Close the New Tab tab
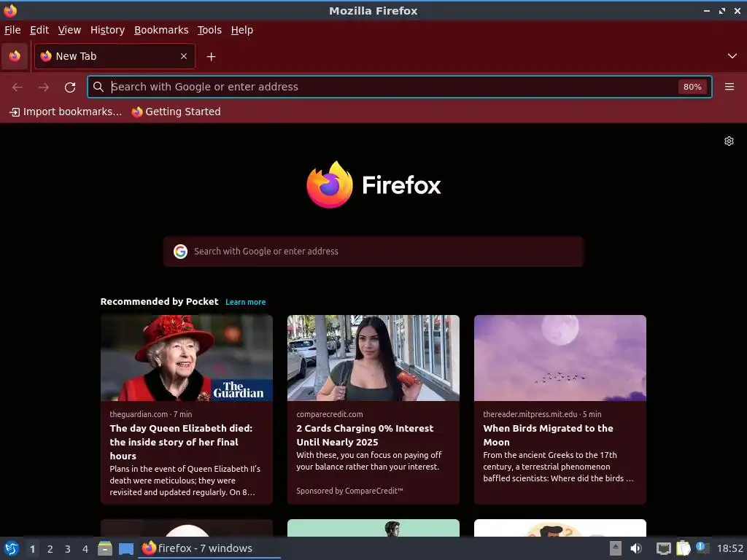The width and height of the screenshot is (747, 560). 184,56
